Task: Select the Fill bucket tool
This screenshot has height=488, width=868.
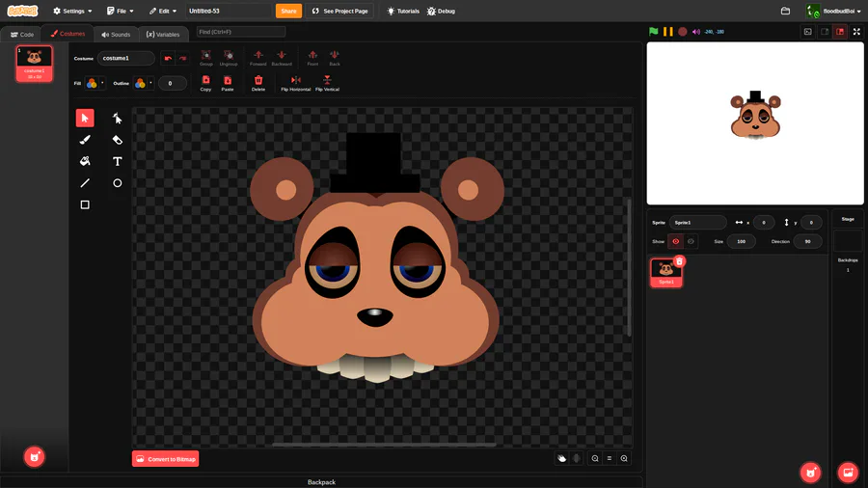Action: 85,161
